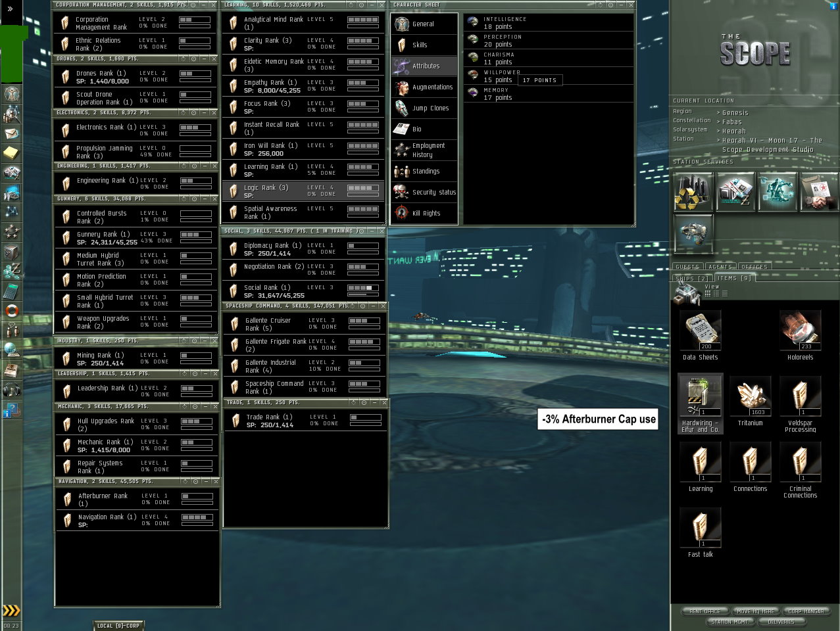Click yellow chevrons at sidebar bottom
Screen dimensions: 840x631
click(x=11, y=611)
